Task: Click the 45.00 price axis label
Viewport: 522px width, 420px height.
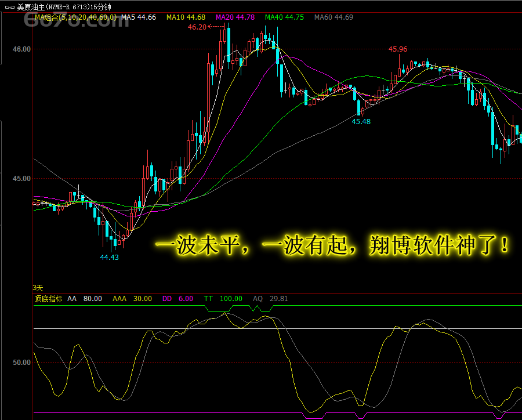Action: (x=21, y=179)
